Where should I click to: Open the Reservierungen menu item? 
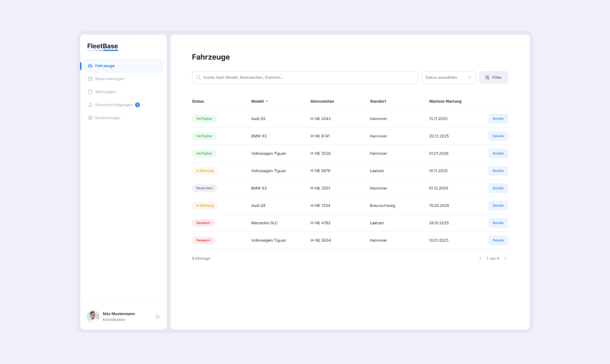(110, 79)
